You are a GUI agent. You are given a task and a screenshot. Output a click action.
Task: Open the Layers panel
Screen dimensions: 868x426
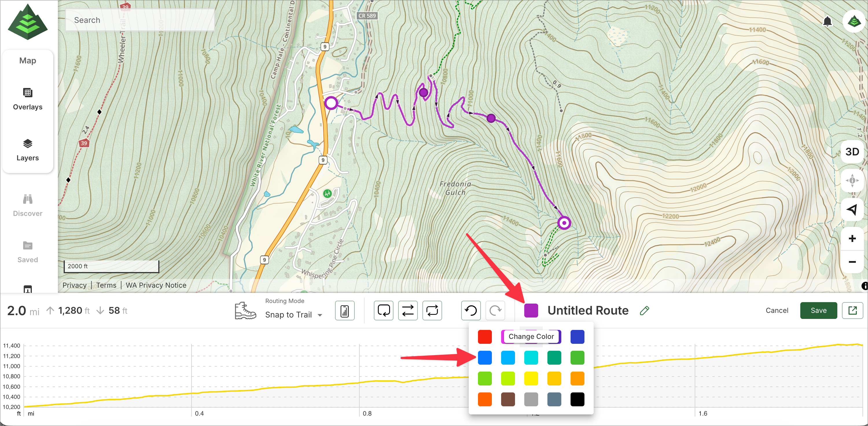tap(27, 150)
